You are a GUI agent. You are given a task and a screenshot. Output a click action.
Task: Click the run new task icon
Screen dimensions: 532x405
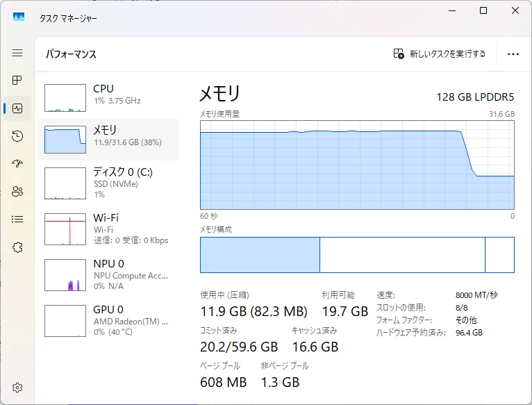click(x=399, y=53)
